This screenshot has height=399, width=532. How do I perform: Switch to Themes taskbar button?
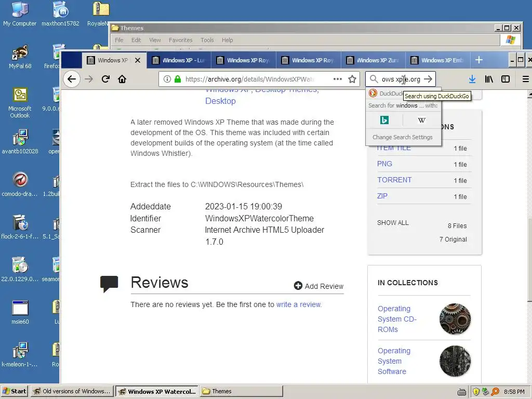pos(241,391)
